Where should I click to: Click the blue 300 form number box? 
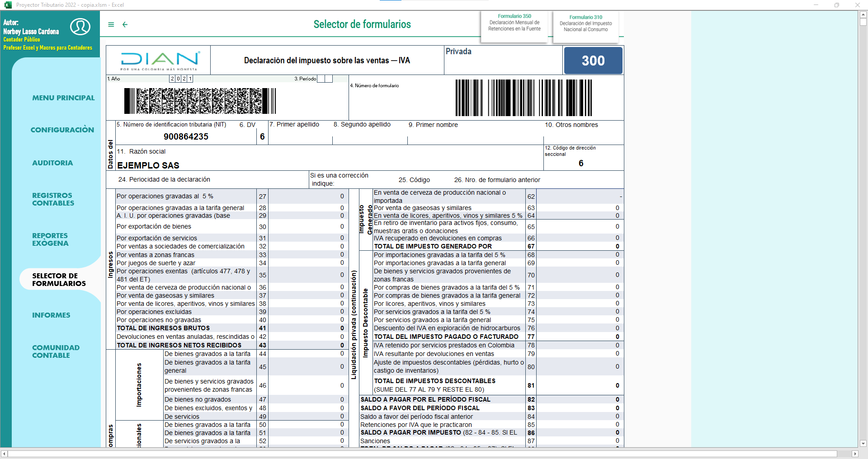coord(593,61)
